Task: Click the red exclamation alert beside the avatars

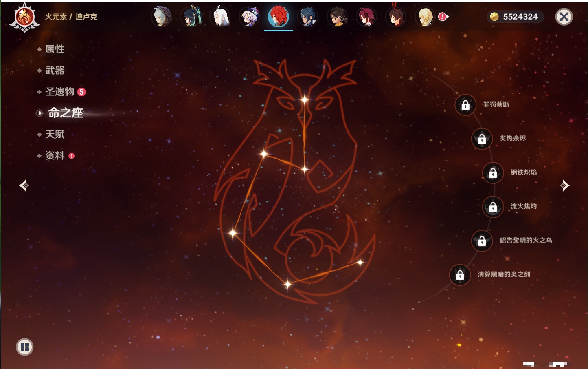Action: pyautogui.click(x=443, y=17)
